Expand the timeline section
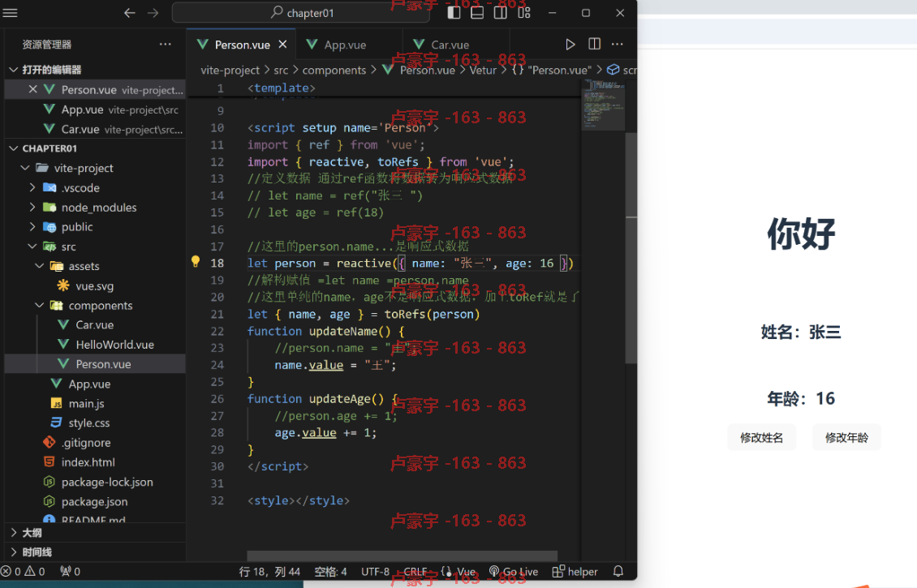The width and height of the screenshot is (917, 588). click(95, 552)
